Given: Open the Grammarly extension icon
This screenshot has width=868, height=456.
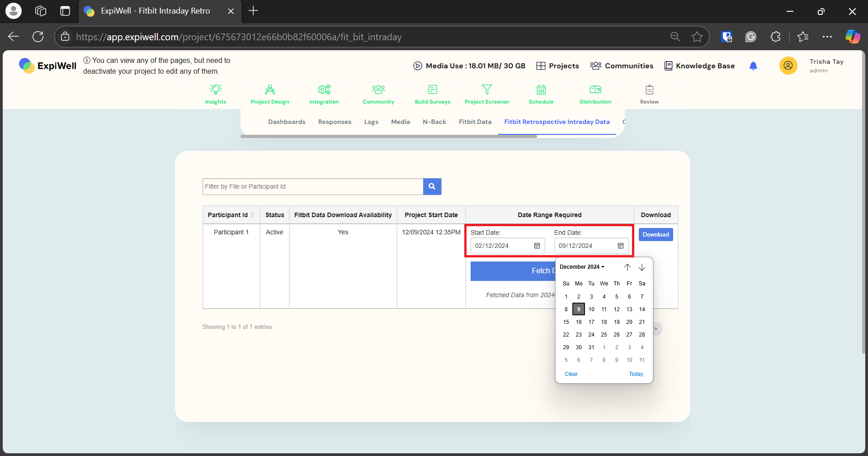Looking at the screenshot, I should (751, 37).
